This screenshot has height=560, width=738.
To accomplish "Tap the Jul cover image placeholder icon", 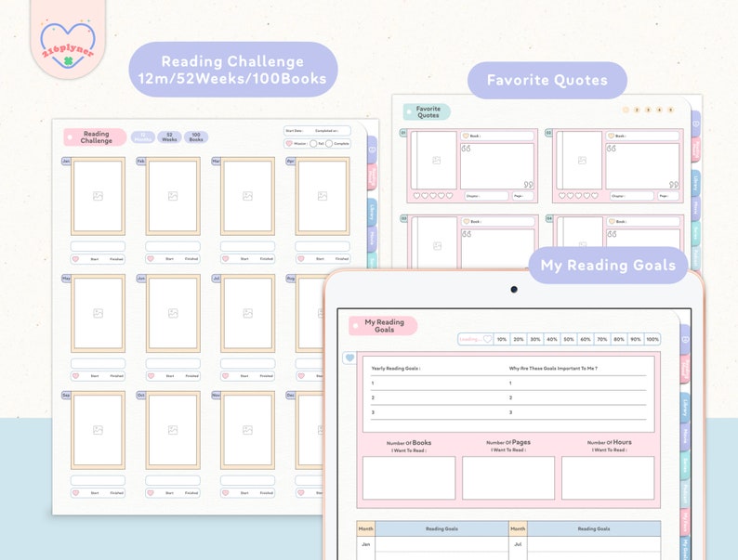I will click(x=247, y=313).
